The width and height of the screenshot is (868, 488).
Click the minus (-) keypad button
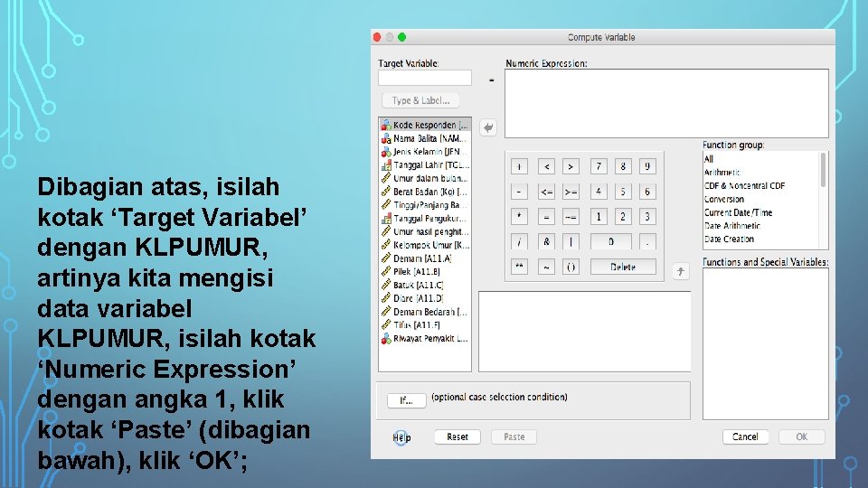coord(519,192)
